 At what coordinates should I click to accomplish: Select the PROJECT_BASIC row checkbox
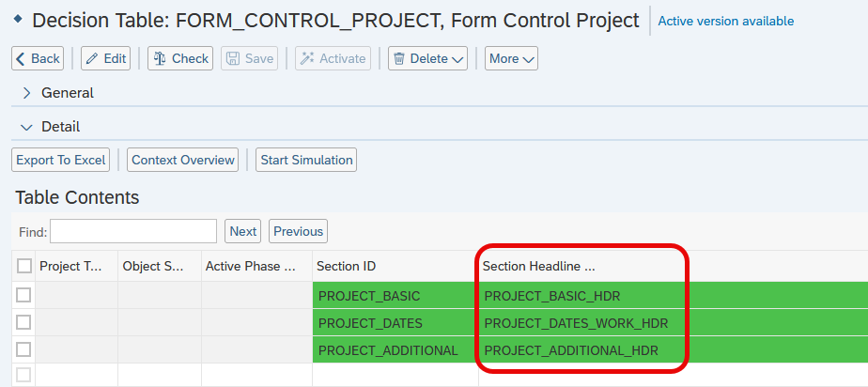tap(23, 295)
